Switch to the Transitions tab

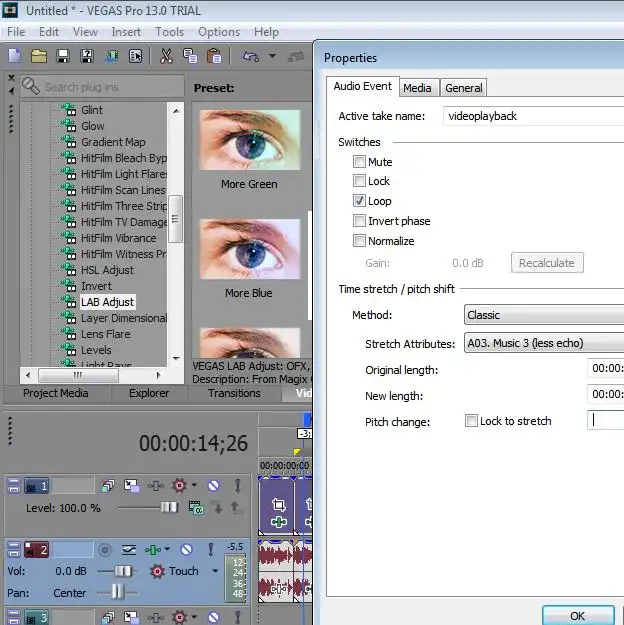point(234,393)
